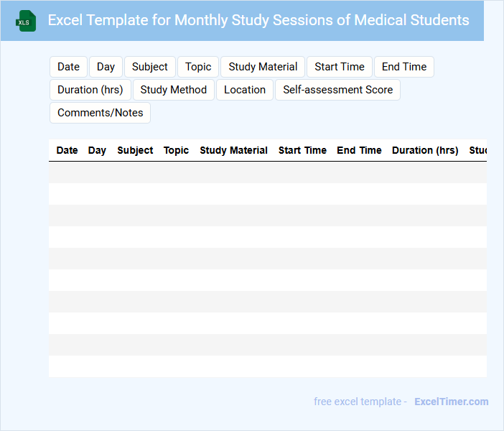Image resolution: width=504 pixels, height=431 pixels.
Task: Open the ExcelTimer.com link
Action: pyautogui.click(x=451, y=402)
